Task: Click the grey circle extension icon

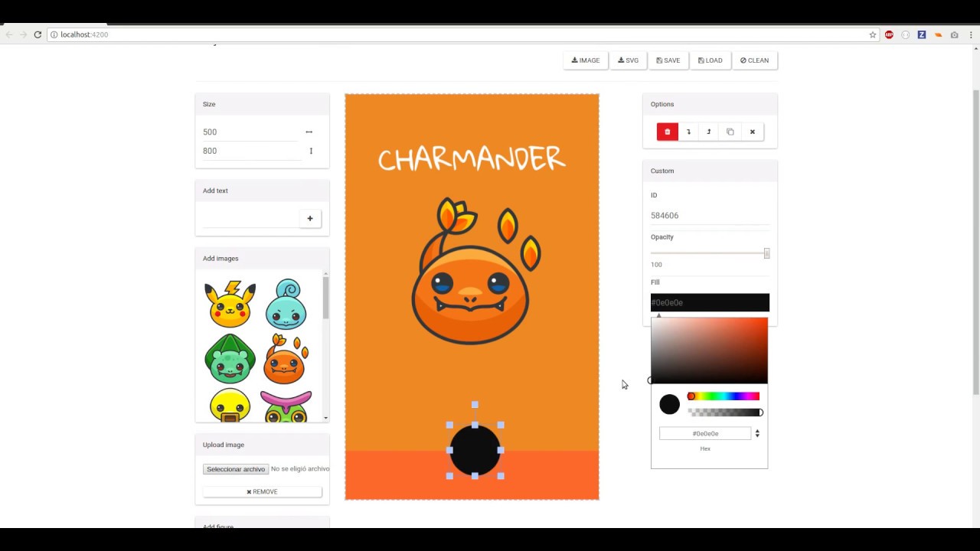Action: click(906, 34)
